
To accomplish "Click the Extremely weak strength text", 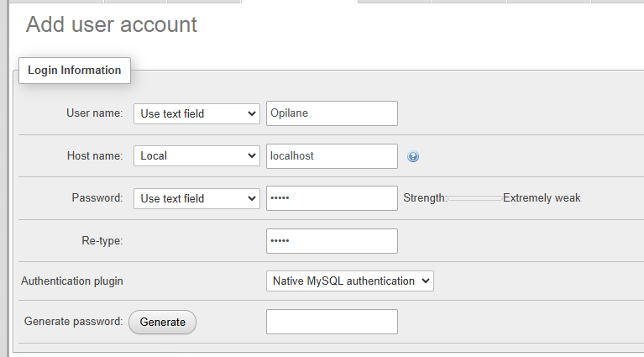I will point(542,198).
